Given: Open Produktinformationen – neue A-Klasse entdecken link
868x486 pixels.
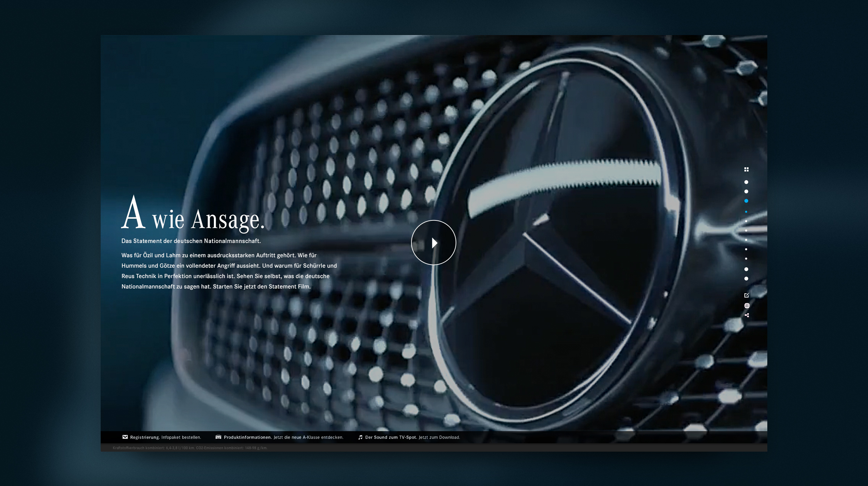Looking at the screenshot, I should tap(279, 437).
